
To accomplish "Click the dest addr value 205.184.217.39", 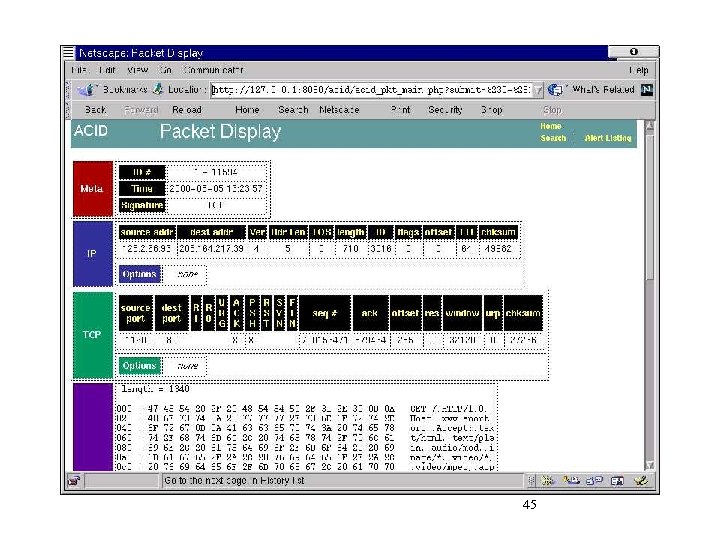I will (211, 249).
